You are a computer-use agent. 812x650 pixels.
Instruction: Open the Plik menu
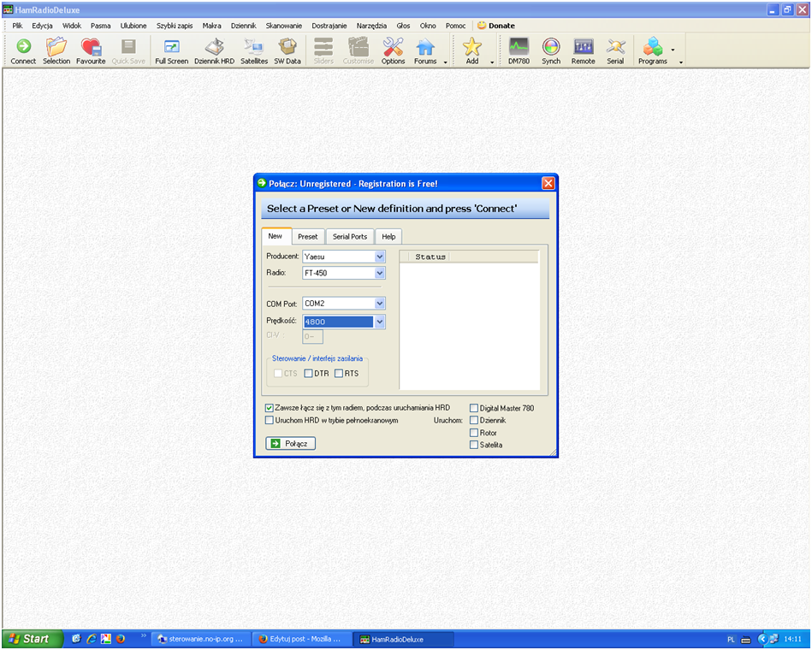coord(18,26)
